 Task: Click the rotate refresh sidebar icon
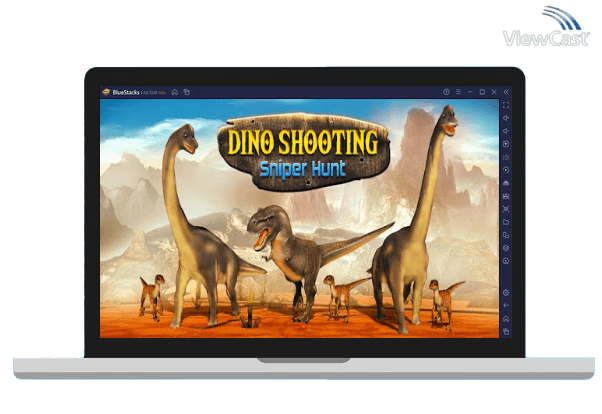tap(506, 261)
